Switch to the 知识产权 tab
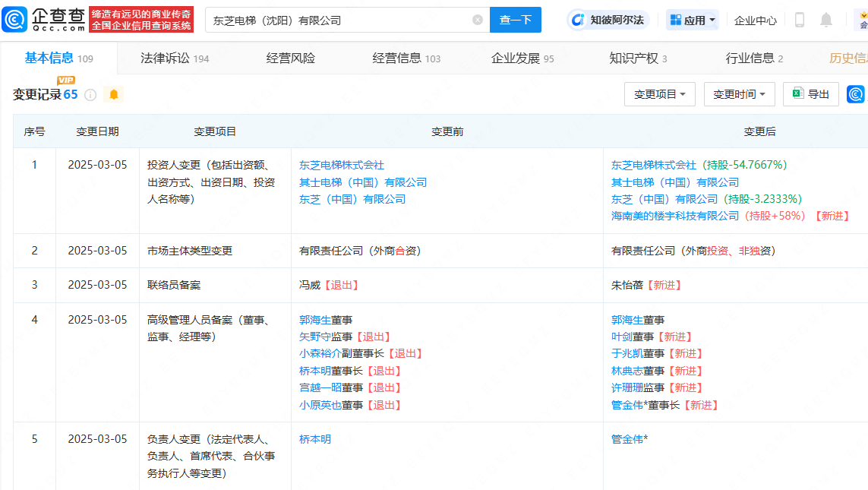The image size is (868, 490). click(638, 58)
